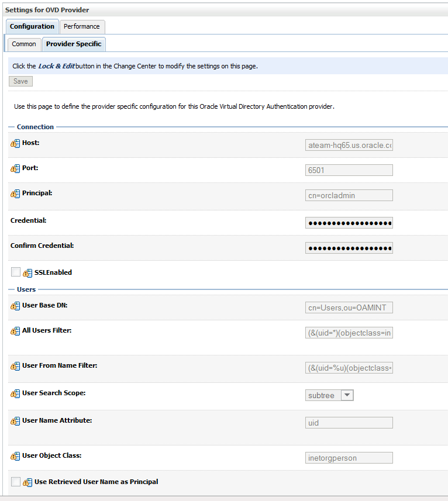Click the icon beside User Object Class
The height and width of the screenshot is (501, 448).
tap(15, 456)
